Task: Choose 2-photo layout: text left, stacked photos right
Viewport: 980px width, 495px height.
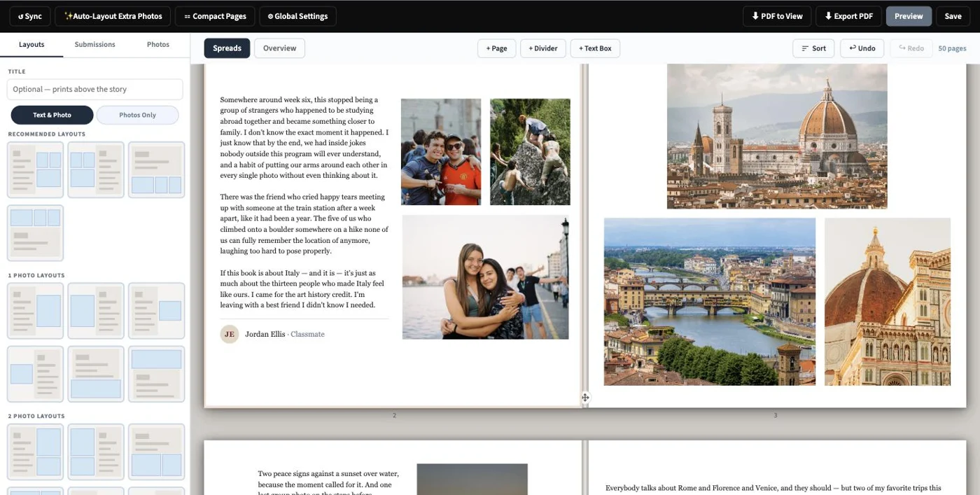Action: [x=35, y=452]
